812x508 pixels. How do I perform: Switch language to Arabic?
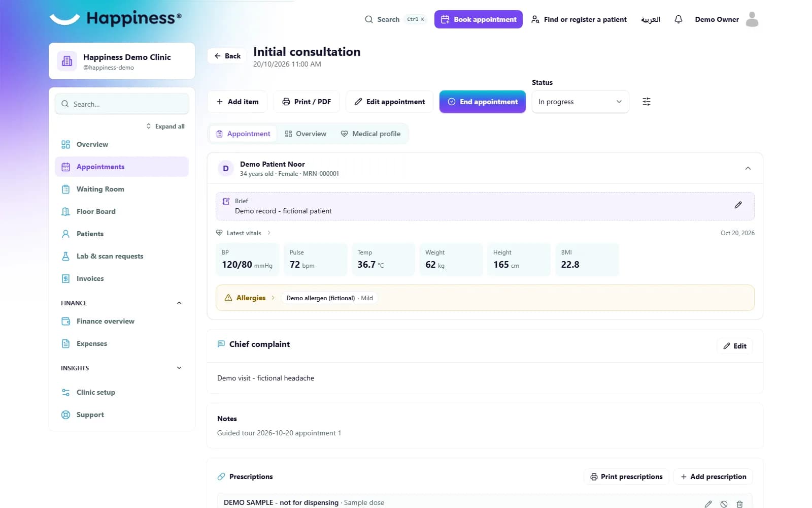pos(650,19)
